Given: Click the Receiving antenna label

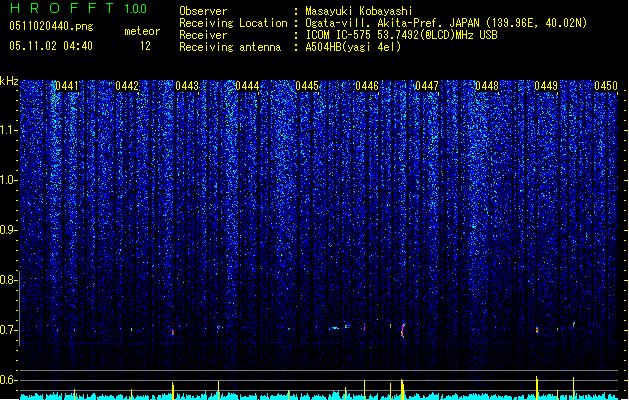Looking at the screenshot, I should point(230,47).
